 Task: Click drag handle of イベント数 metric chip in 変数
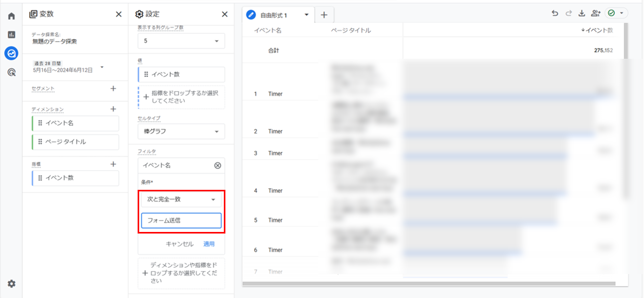(40, 178)
